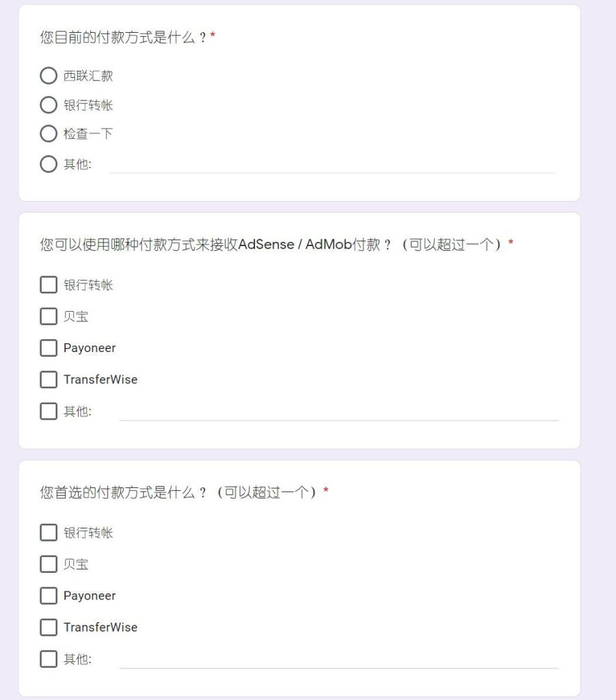616x700 pixels.
Task: Tick 其他 checkbox in the AdSense / AdMob question
Action: coord(49,412)
